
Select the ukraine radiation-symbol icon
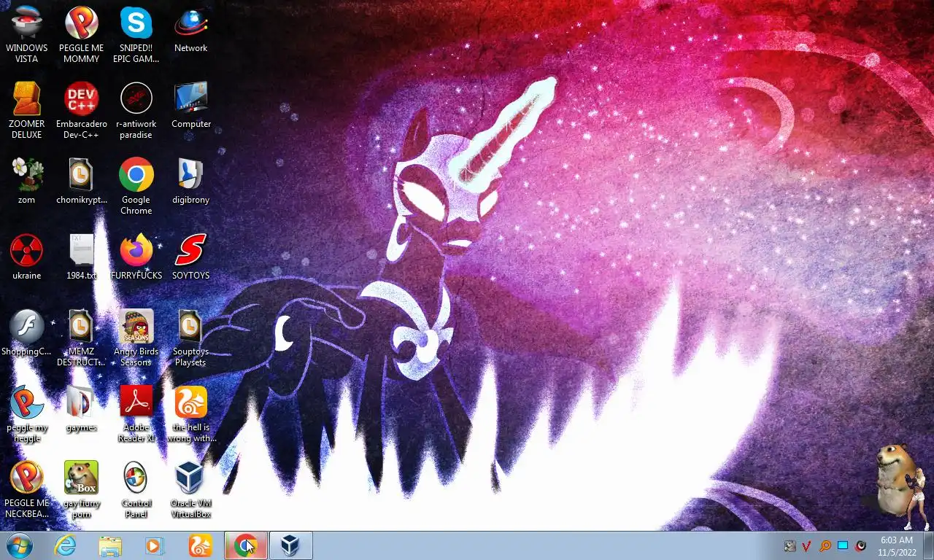click(27, 257)
